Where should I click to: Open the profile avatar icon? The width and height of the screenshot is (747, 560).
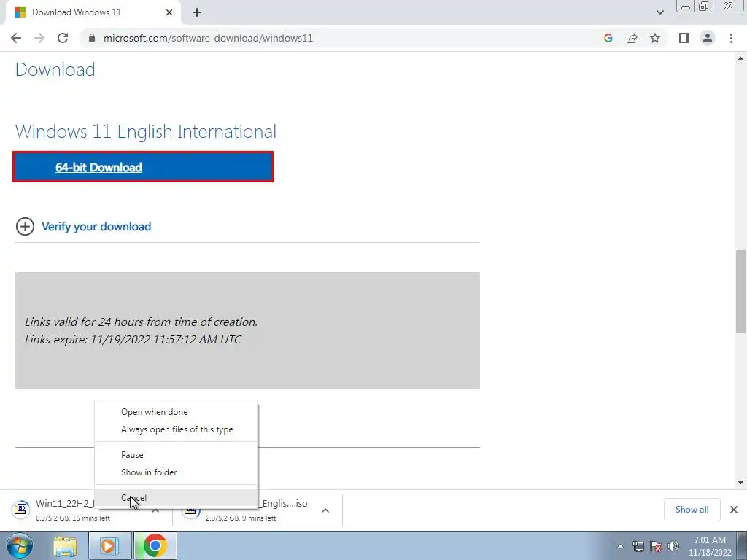coord(708,38)
